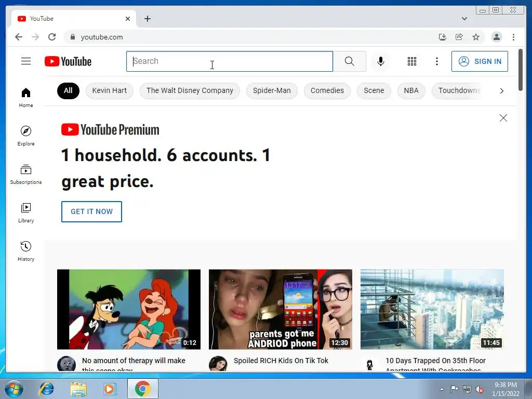The height and width of the screenshot is (399, 532).
Task: Open Library in sidebar
Action: click(x=26, y=212)
